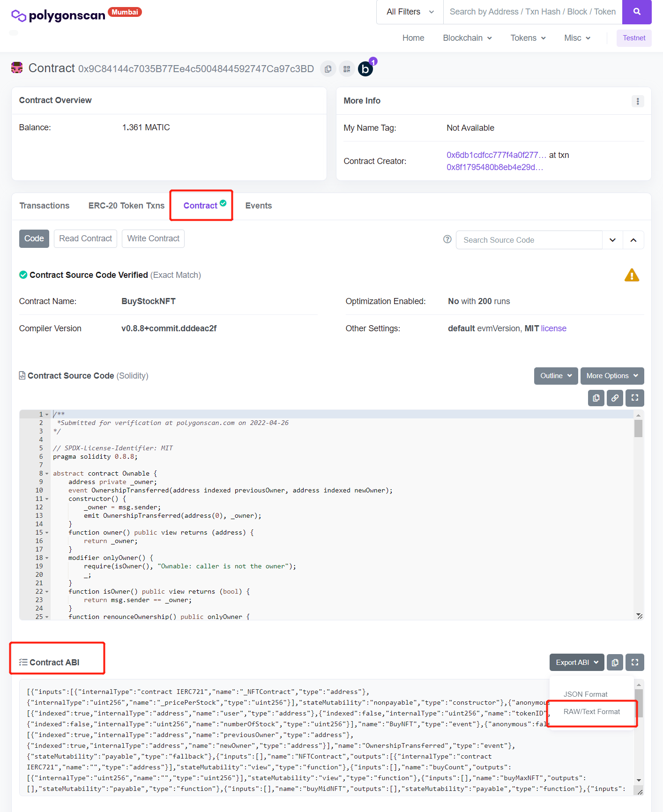This screenshot has width=663, height=812.
Task: Click the Code button
Action: click(34, 238)
